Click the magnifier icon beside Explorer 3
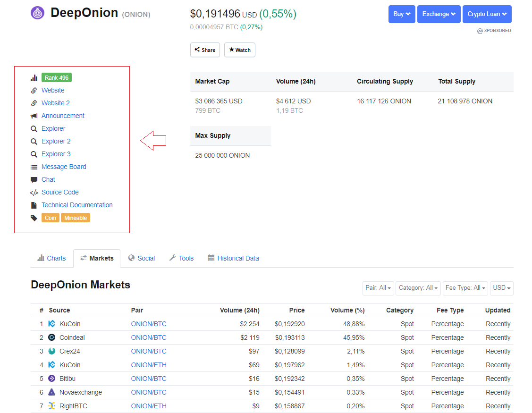 [x=34, y=154]
